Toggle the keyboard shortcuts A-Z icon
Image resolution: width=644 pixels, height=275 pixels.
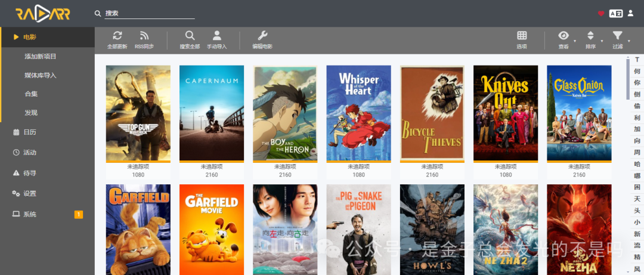(615, 13)
